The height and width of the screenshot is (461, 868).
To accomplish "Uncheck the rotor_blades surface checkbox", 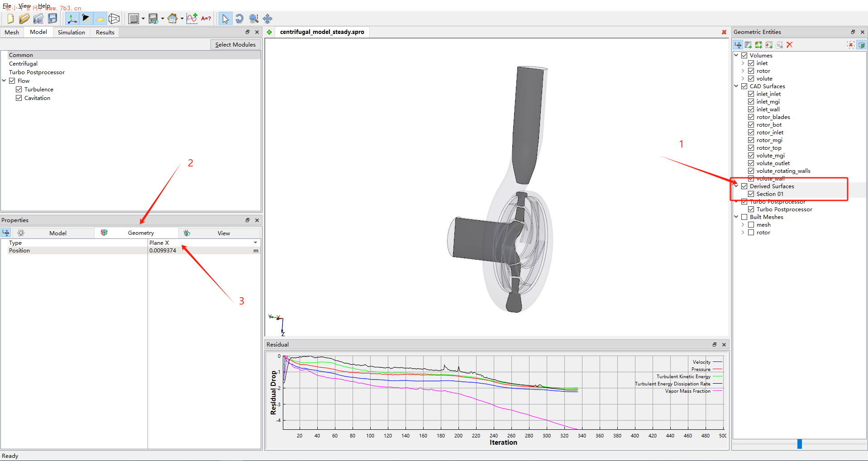I will (x=751, y=117).
